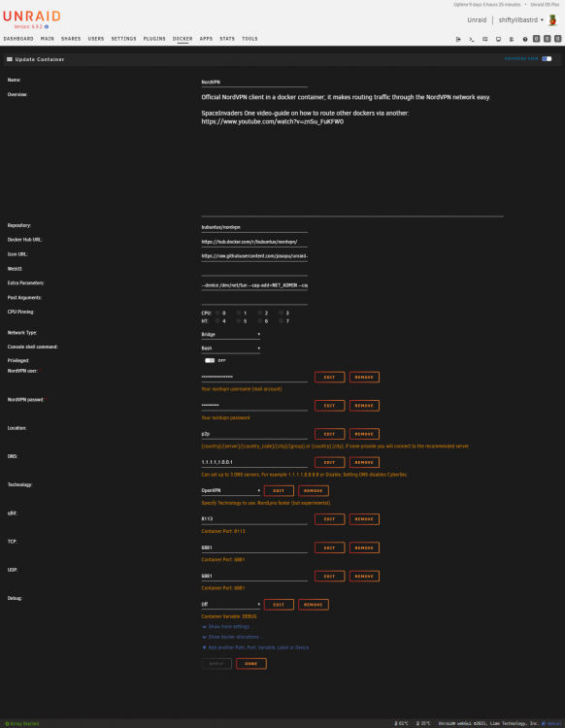Check CPU 3 pinning box
This screenshot has width=565, height=728.
coord(281,313)
